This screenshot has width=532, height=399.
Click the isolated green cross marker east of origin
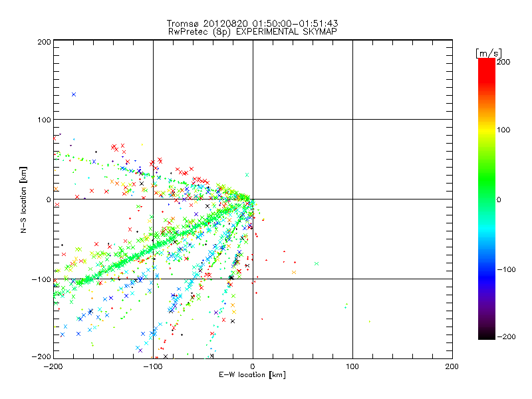pos(317,263)
